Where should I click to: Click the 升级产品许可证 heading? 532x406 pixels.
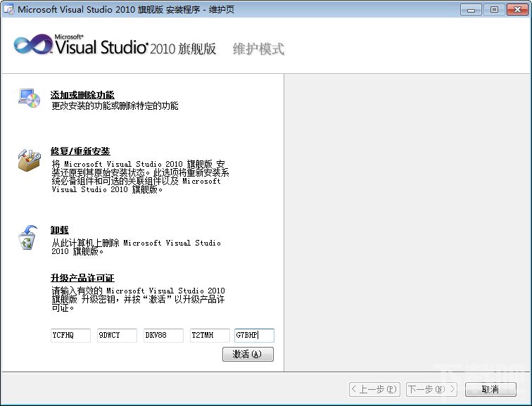coord(82,278)
